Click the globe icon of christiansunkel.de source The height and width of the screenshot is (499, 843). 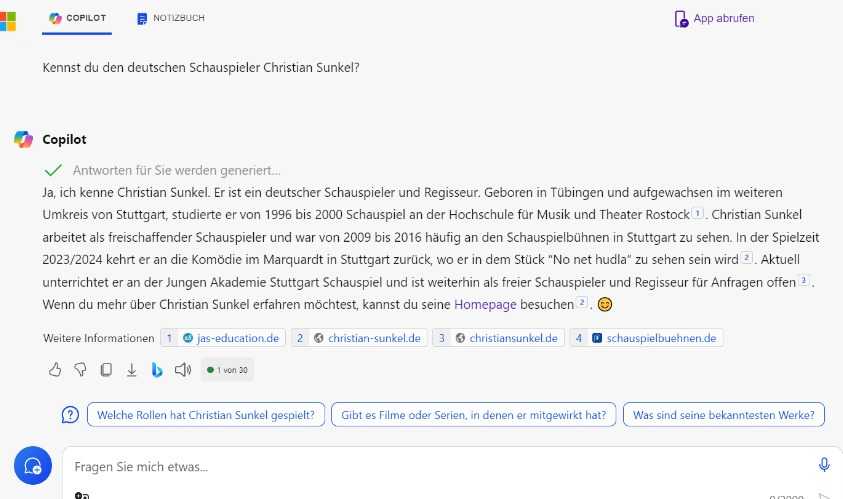460,338
